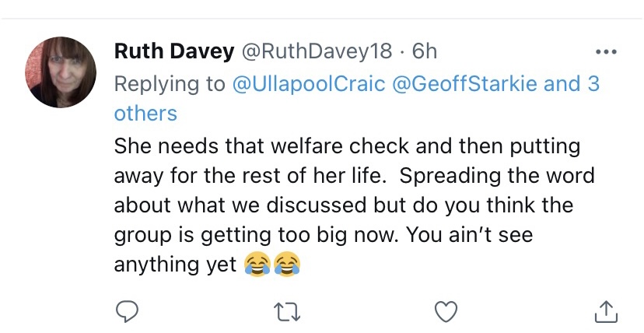
Task: Click the Ruth Davey display name
Action: pyautogui.click(x=174, y=52)
